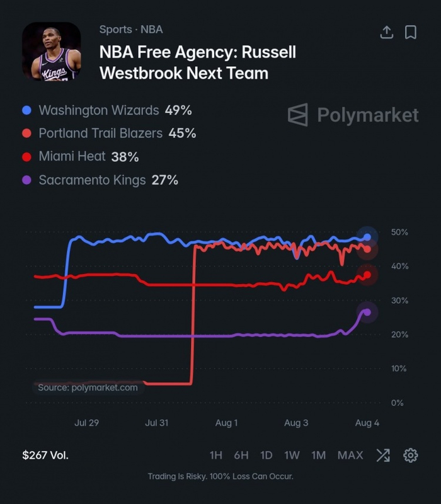The image size is (441, 504).
Task: Open chart settings gear icon
Action: pyautogui.click(x=411, y=455)
